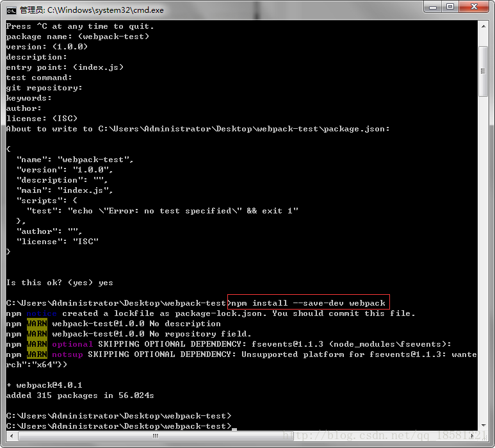495x448 pixels.
Task: Click the magenta 'notsup' word
Action: 67,354
